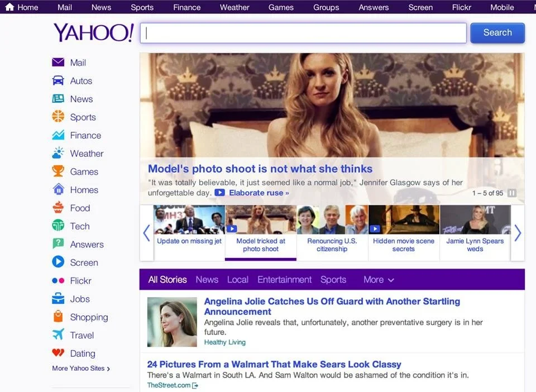Select the All Stories tab
Screen dimensions: 536x392
pos(167,280)
